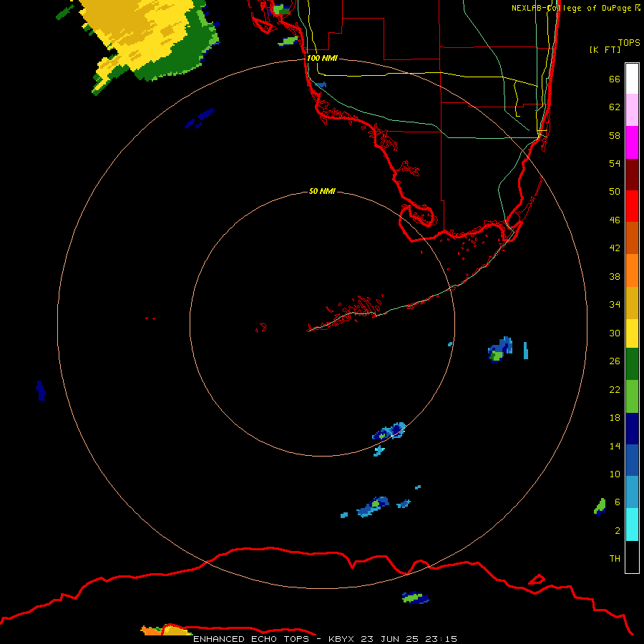Image resolution: width=644 pixels, height=644 pixels.
Task: Select the light green legend swatch
Action: click(x=632, y=396)
